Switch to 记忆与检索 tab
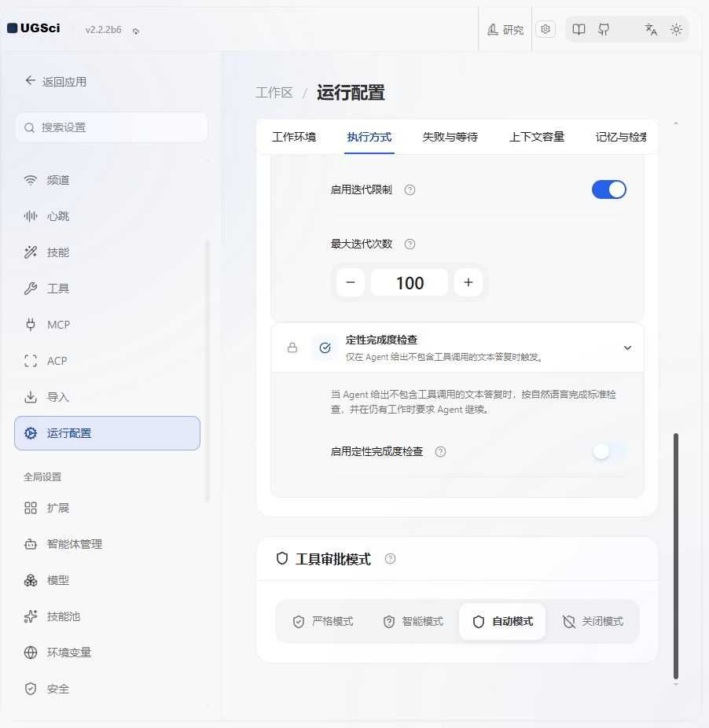Screen dimensions: 709x728 (x=621, y=137)
